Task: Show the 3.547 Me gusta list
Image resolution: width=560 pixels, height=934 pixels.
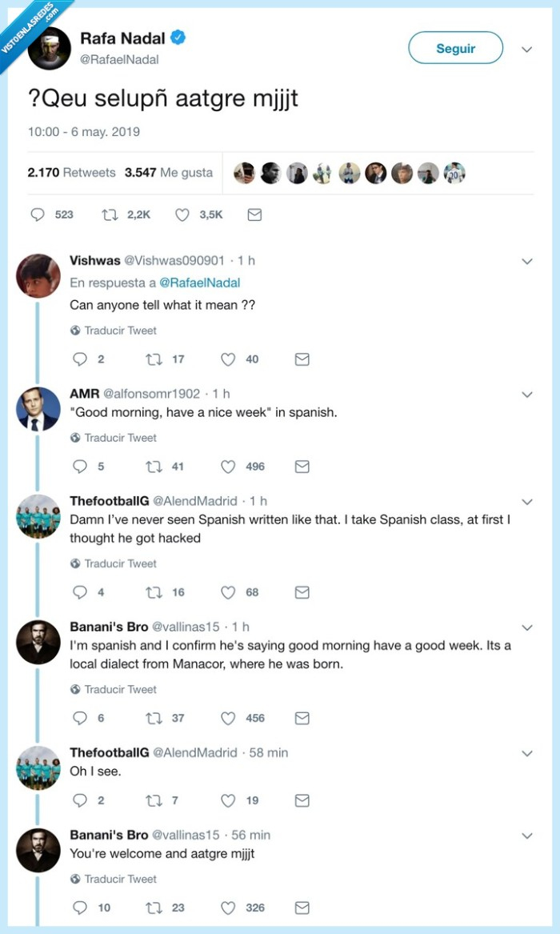Action: click(x=169, y=172)
